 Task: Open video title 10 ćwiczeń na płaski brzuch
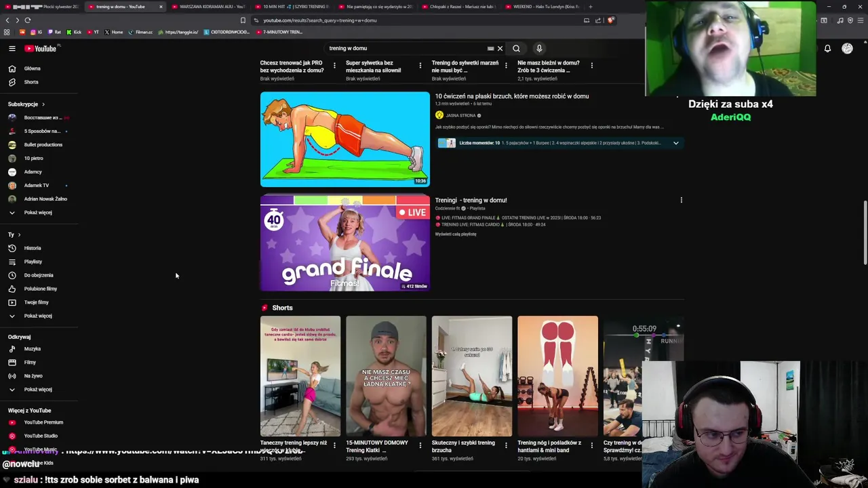tap(512, 96)
